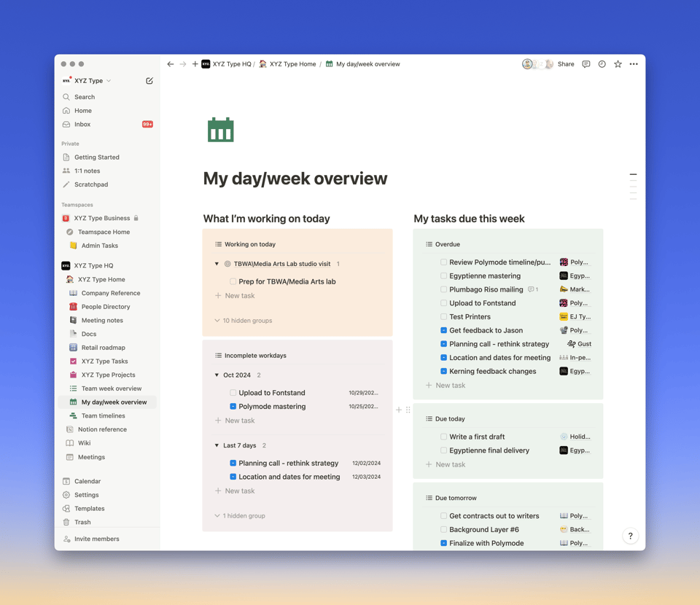Image resolution: width=700 pixels, height=605 pixels.
Task: Open comments via the speech bubble icon
Action: coord(586,64)
